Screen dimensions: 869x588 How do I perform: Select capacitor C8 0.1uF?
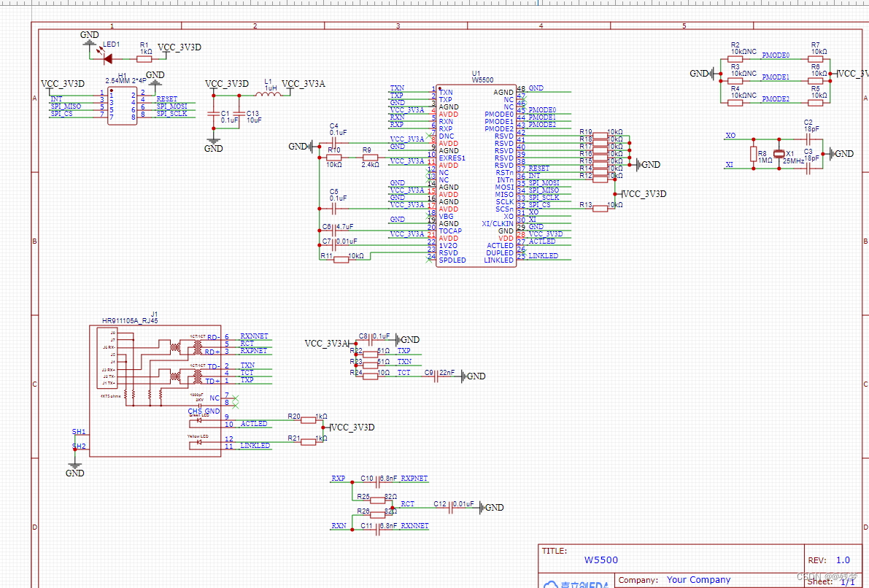(x=370, y=340)
